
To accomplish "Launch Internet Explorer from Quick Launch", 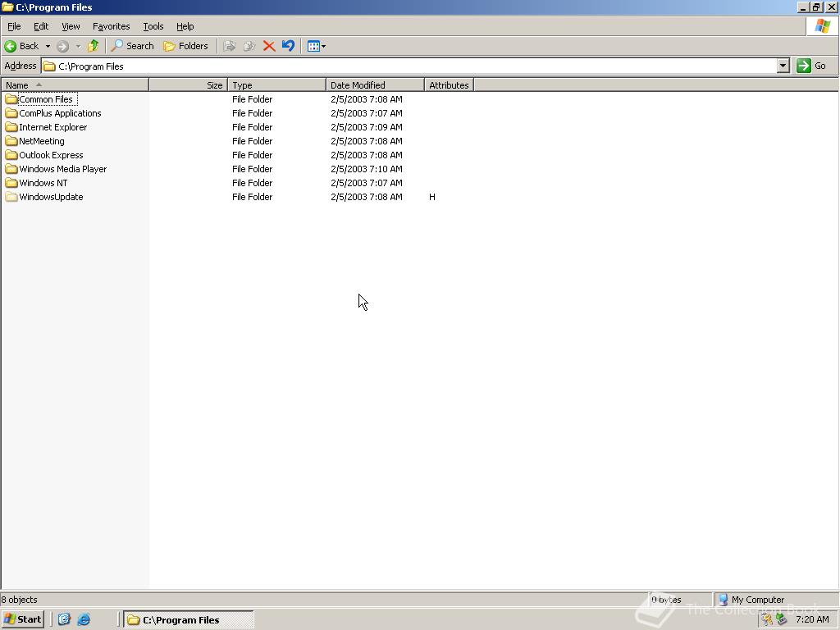I will click(84, 619).
